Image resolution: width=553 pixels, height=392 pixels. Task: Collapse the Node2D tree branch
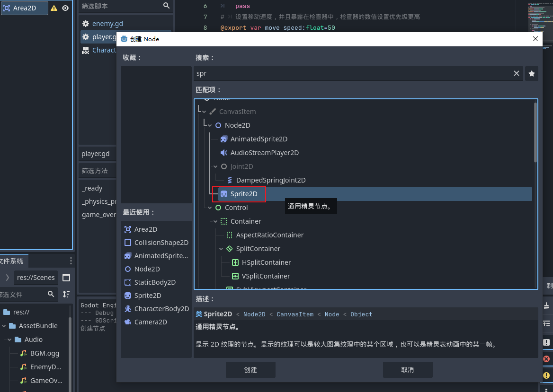(210, 125)
